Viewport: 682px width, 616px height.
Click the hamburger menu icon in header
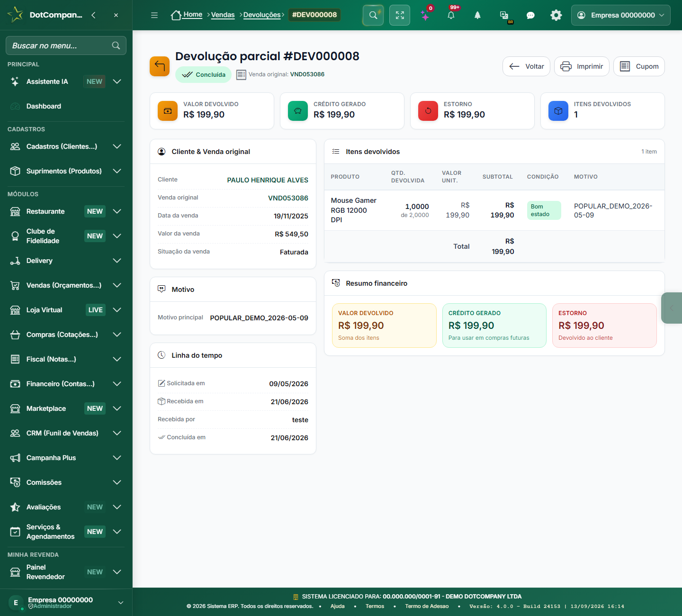tap(154, 15)
